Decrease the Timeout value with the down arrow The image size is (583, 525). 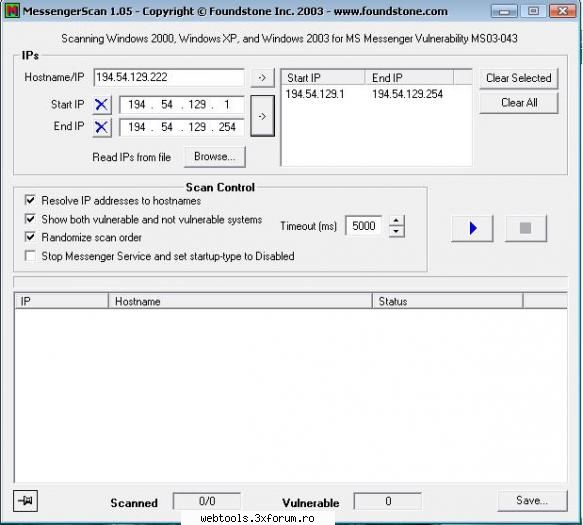coord(396,231)
